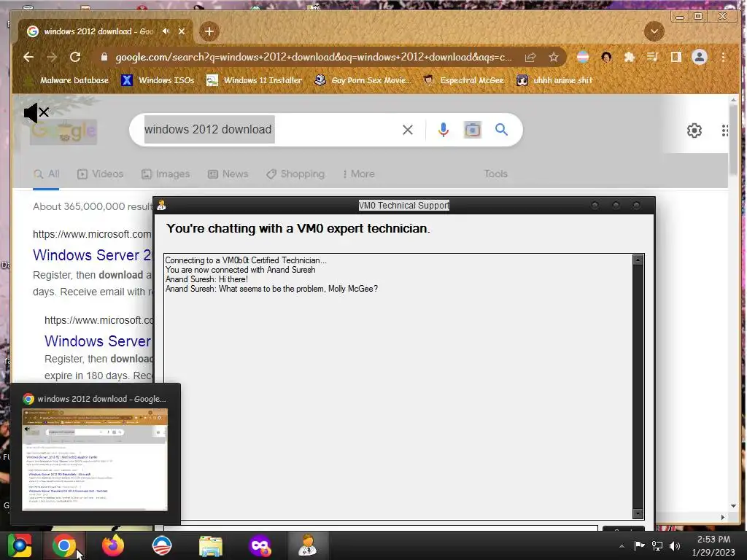
Task: Submit search with the magnifier icon
Action: 501,130
